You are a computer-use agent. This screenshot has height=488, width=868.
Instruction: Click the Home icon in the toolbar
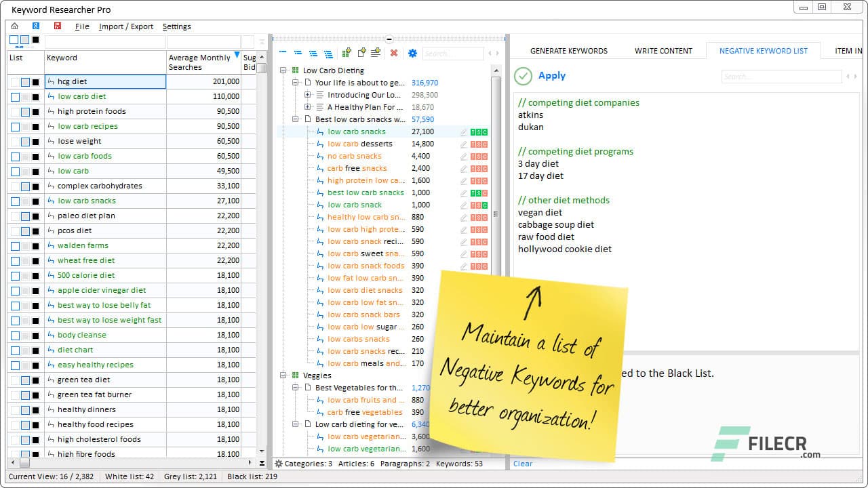click(x=14, y=26)
